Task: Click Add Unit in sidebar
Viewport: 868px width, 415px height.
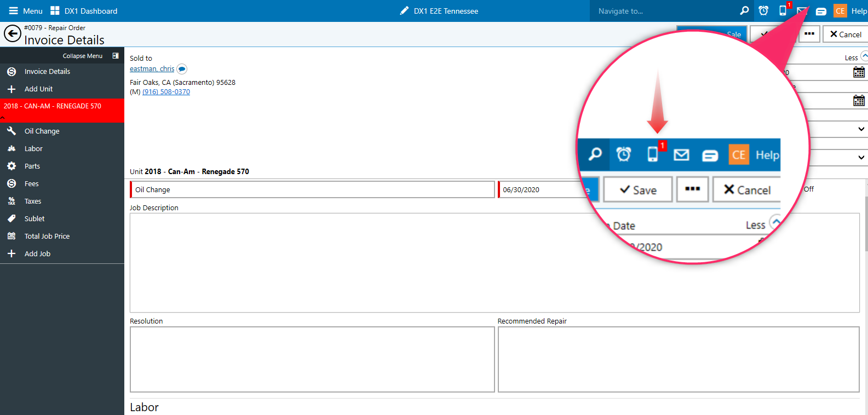Action: click(62, 89)
